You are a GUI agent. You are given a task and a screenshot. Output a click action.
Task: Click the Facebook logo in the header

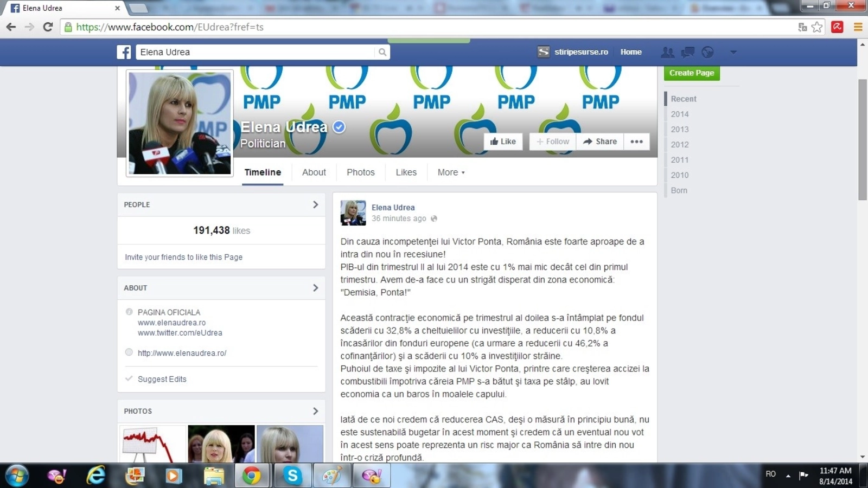coord(124,52)
